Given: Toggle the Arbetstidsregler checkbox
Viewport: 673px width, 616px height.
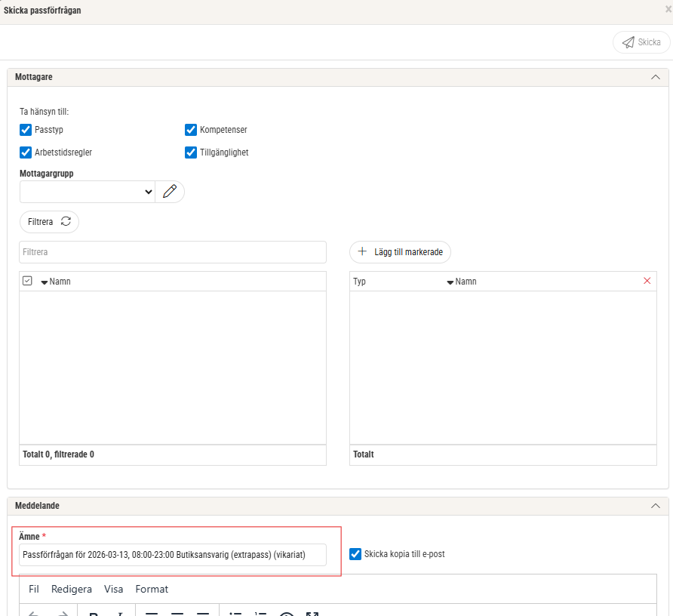Looking at the screenshot, I should tap(26, 152).
